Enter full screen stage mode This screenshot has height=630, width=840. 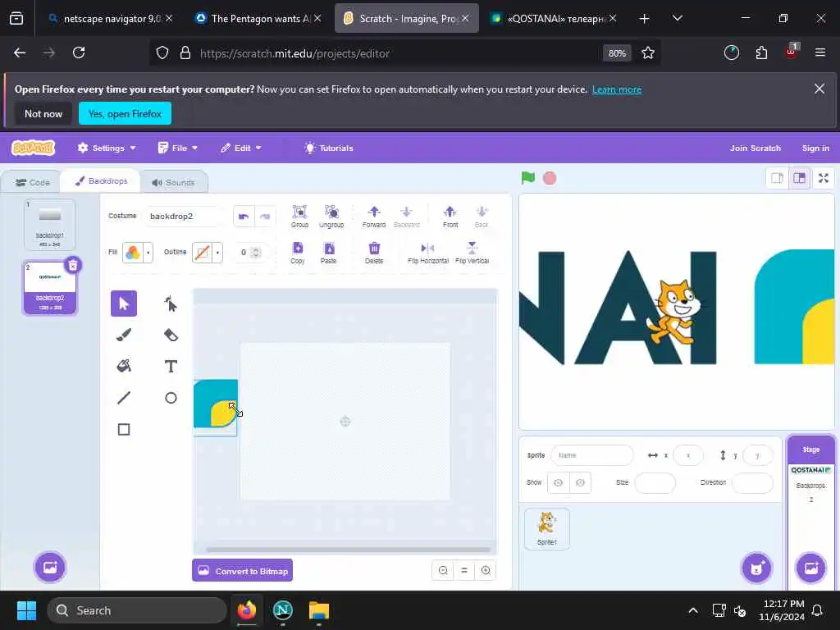[x=824, y=178]
